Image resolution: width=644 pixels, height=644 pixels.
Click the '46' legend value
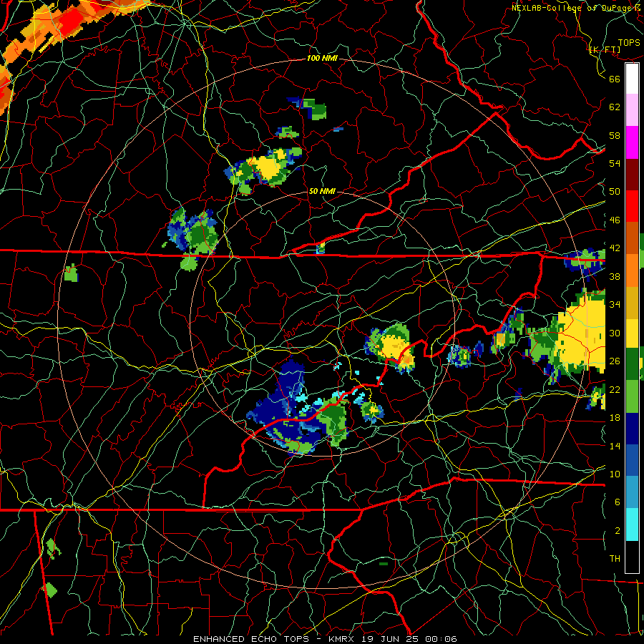pyautogui.click(x=615, y=220)
